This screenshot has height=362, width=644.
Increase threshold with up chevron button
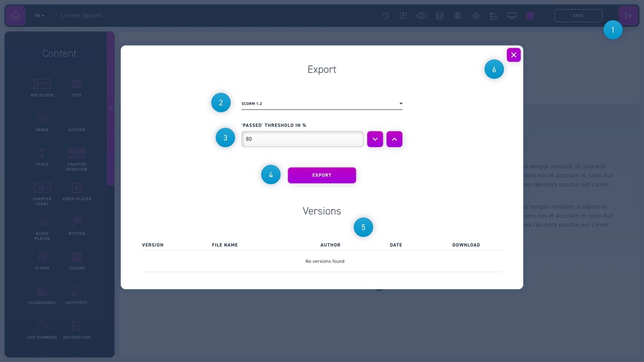(x=394, y=139)
